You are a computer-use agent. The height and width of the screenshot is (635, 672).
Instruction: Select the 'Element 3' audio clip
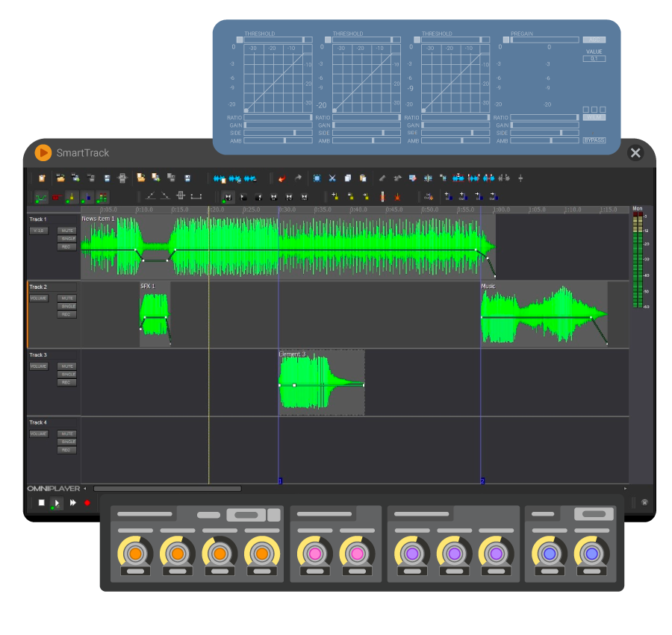pos(321,382)
